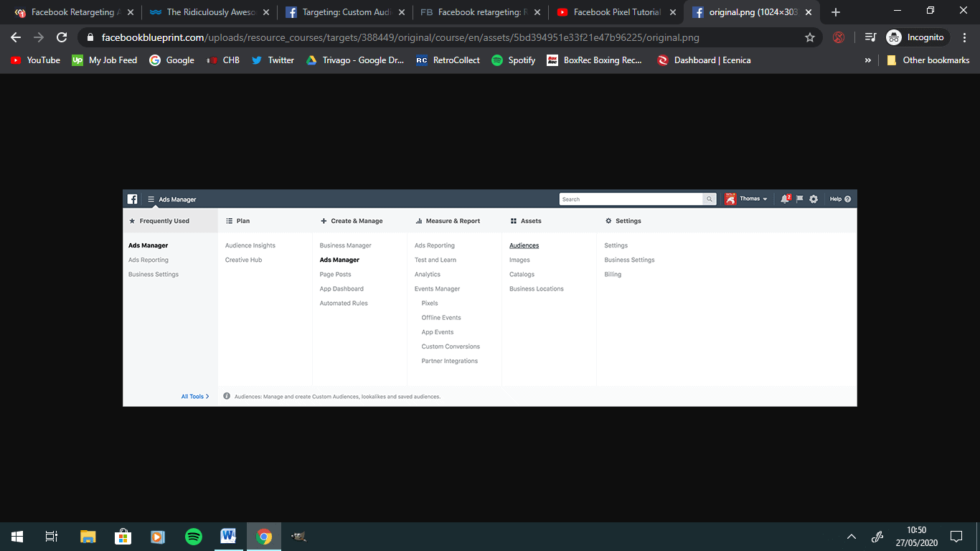This screenshot has height=551, width=980.
Task: Open Audience Insights
Action: click(x=250, y=245)
